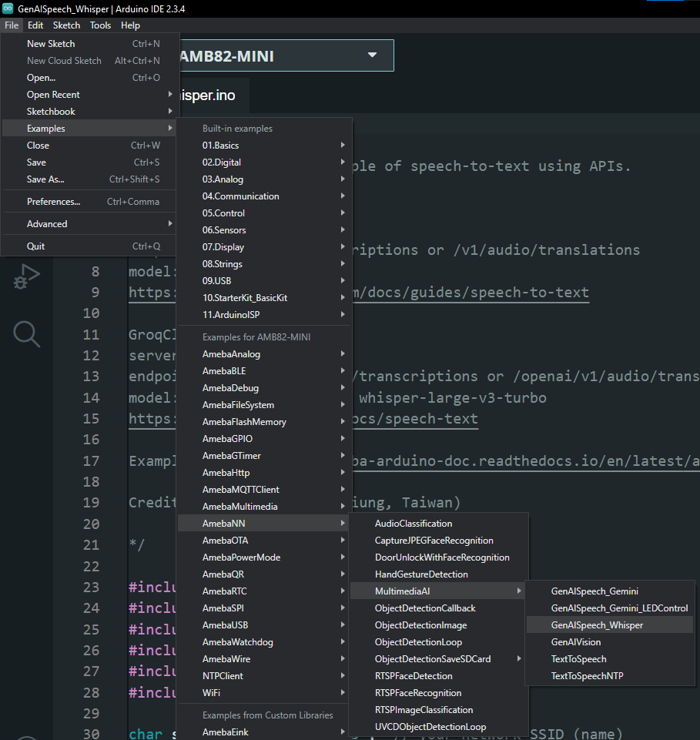
Task: Open RTSPFaceDetection example
Action: (438, 676)
